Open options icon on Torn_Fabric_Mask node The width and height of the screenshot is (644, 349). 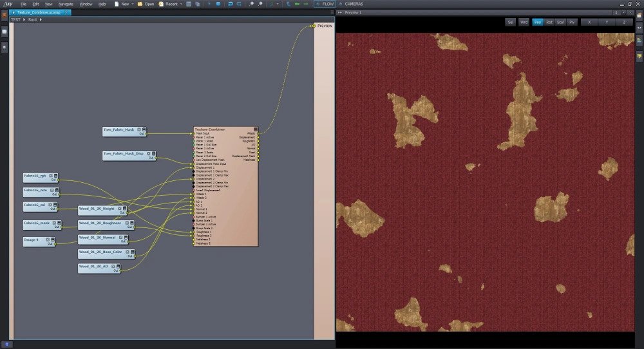[x=144, y=129]
